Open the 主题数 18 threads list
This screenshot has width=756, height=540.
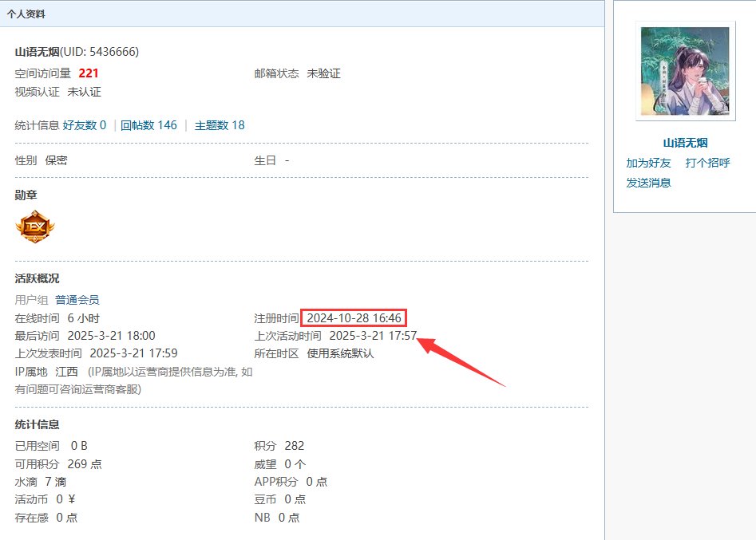pyautogui.click(x=220, y=125)
